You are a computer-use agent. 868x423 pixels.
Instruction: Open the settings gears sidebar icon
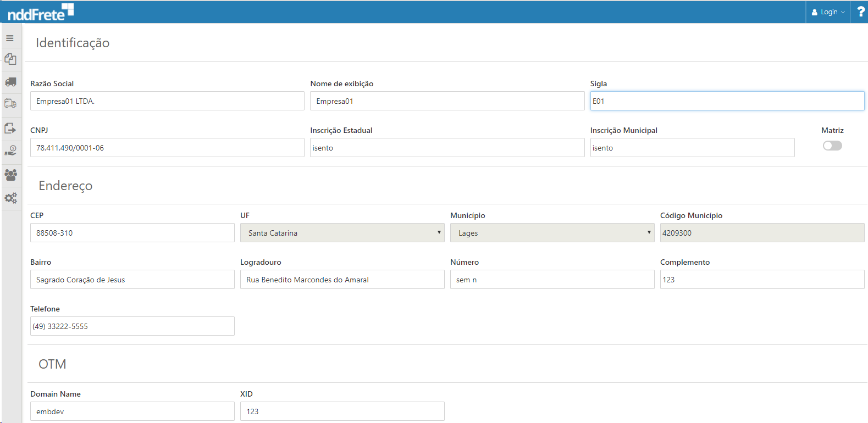(10, 198)
